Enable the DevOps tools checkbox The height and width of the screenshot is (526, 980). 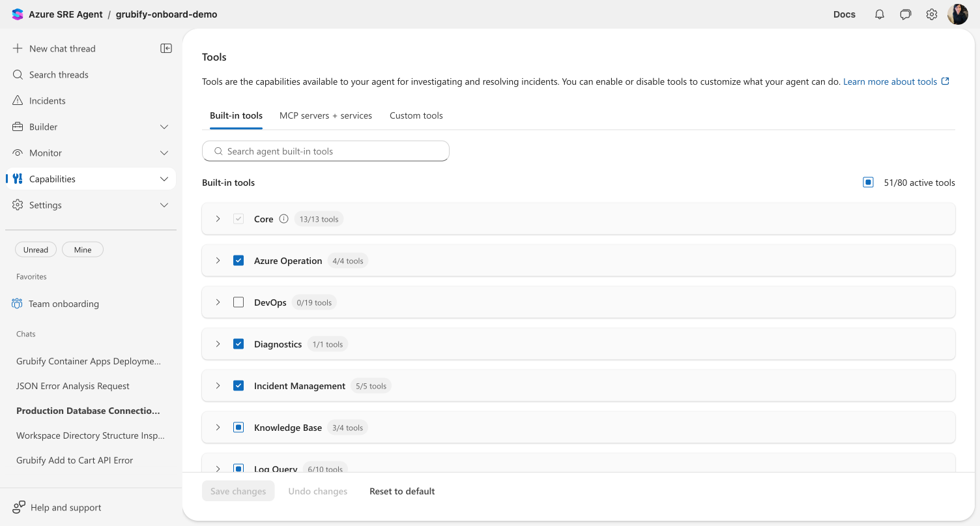(238, 302)
